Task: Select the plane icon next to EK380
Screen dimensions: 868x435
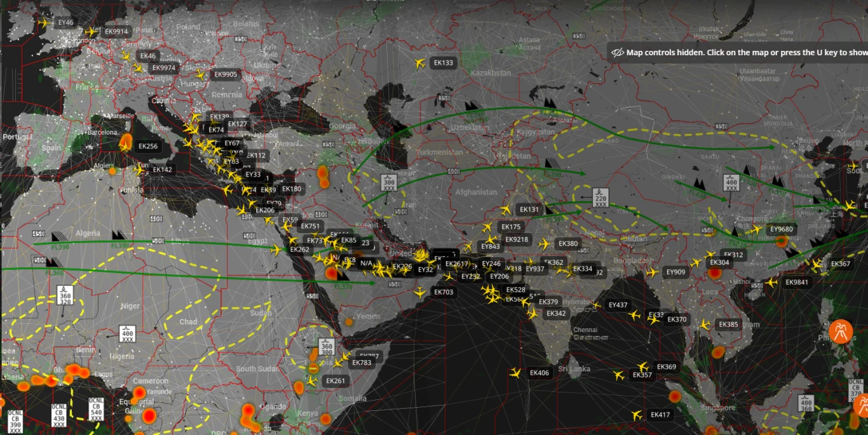Action: coord(545,243)
